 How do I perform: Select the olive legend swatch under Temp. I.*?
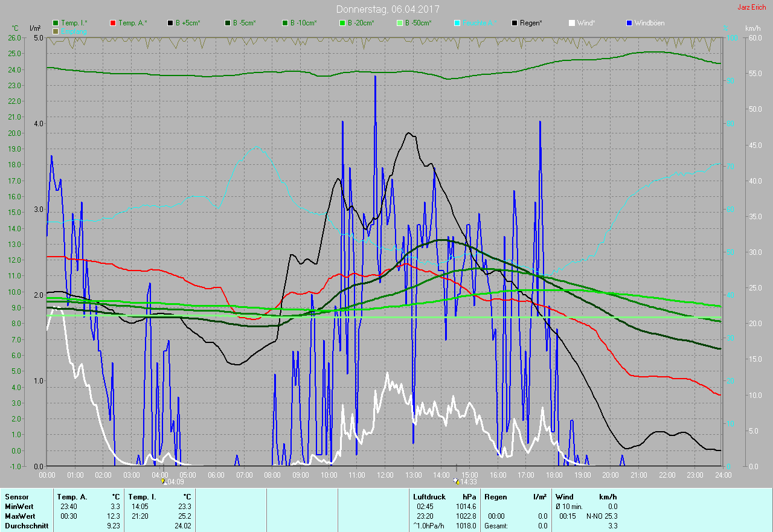click(x=56, y=31)
